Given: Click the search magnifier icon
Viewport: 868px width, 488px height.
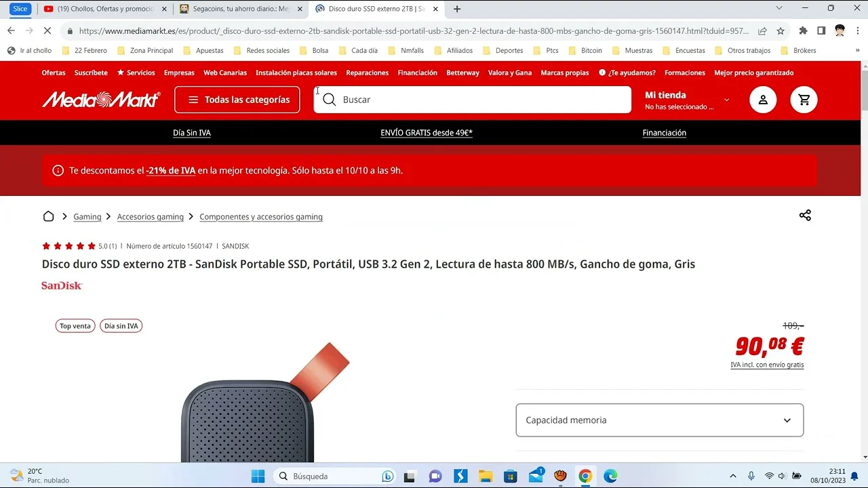Looking at the screenshot, I should 330,100.
